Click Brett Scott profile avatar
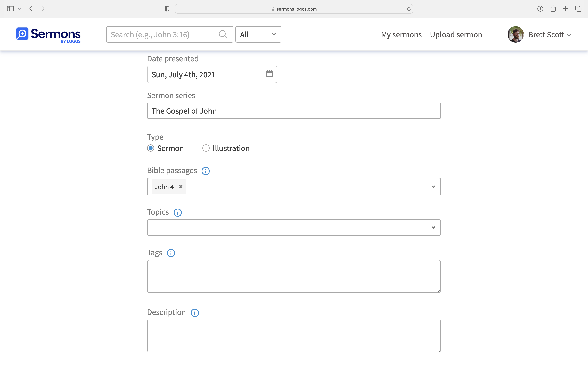The height and width of the screenshot is (368, 588). coord(515,35)
